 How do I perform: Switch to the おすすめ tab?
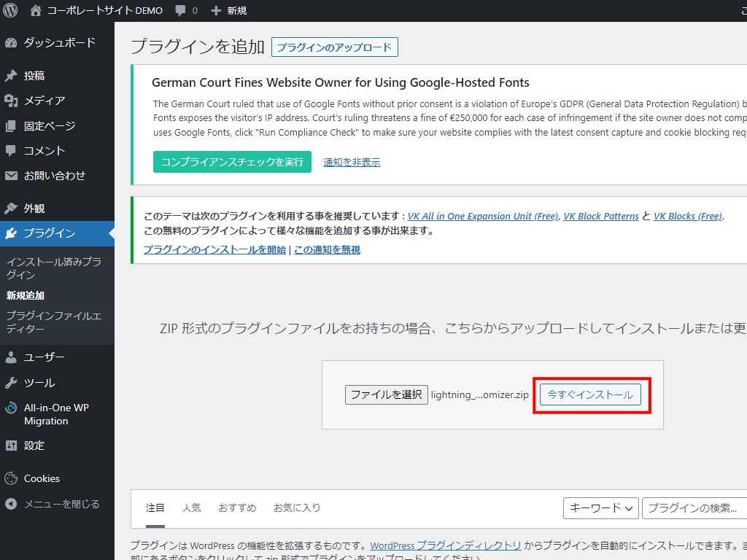(237, 507)
